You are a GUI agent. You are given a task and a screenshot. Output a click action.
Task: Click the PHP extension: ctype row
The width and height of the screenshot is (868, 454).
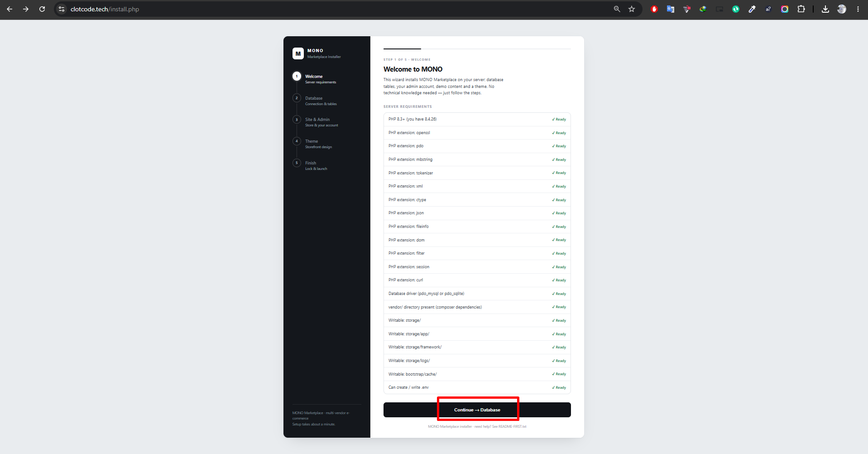[x=477, y=200]
